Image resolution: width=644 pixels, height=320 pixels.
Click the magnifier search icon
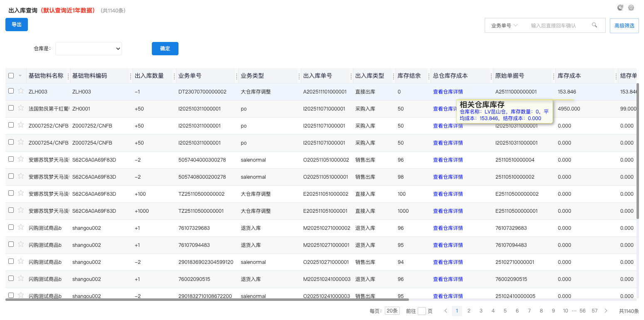[594, 25]
